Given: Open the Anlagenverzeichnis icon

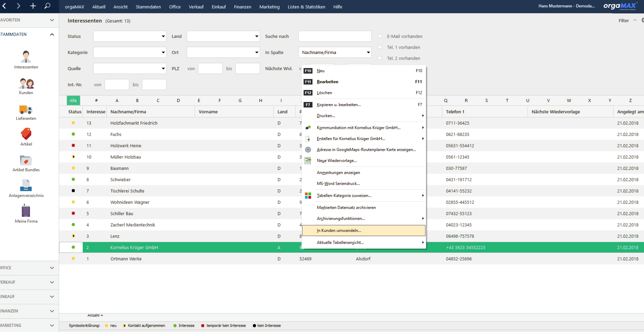Looking at the screenshot, I should [x=26, y=185].
